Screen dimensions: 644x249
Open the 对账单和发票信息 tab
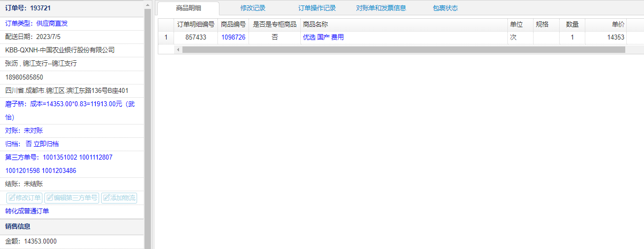point(381,8)
